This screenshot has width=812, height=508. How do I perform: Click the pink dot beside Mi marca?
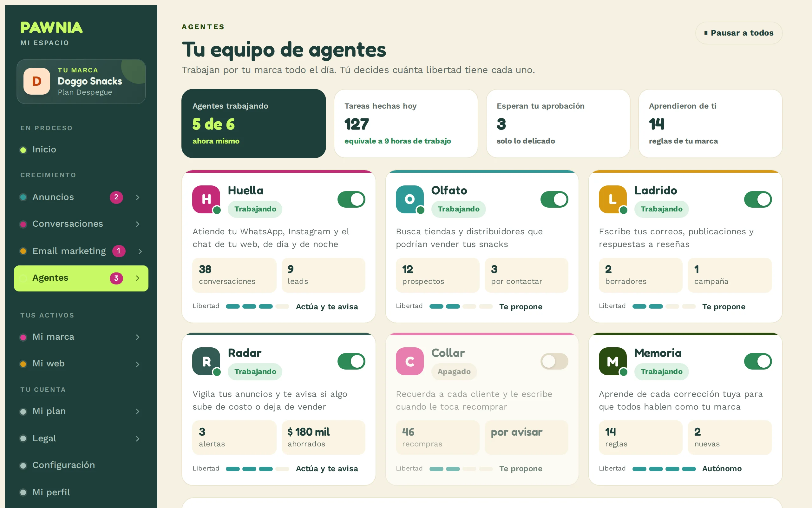pos(23,337)
